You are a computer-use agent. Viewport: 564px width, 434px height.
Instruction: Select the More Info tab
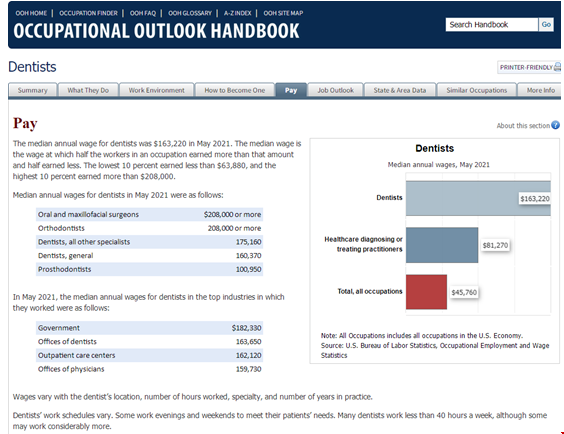540,90
